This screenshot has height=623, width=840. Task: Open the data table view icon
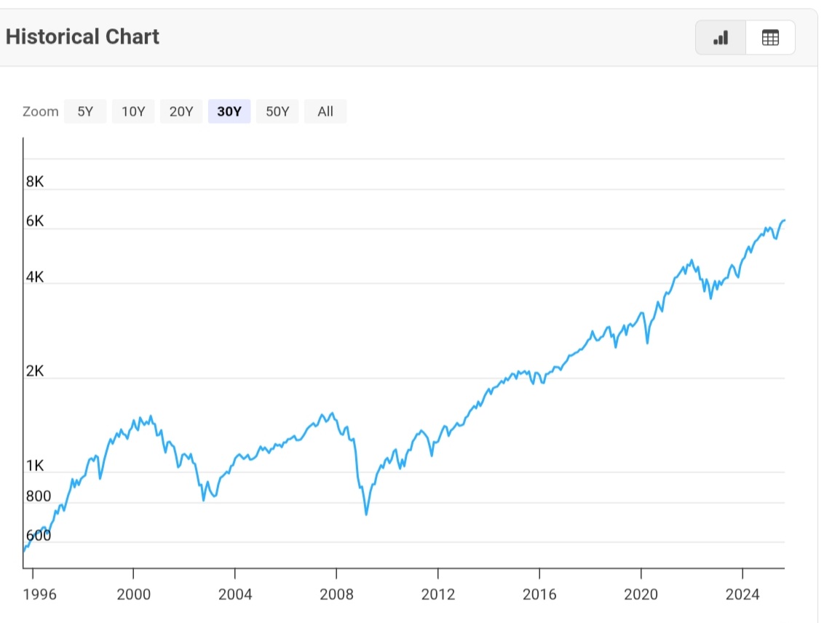(x=770, y=38)
